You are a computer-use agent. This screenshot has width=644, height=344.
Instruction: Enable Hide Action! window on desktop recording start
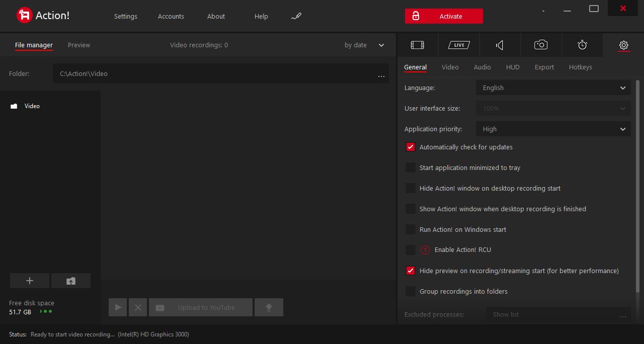coord(411,189)
